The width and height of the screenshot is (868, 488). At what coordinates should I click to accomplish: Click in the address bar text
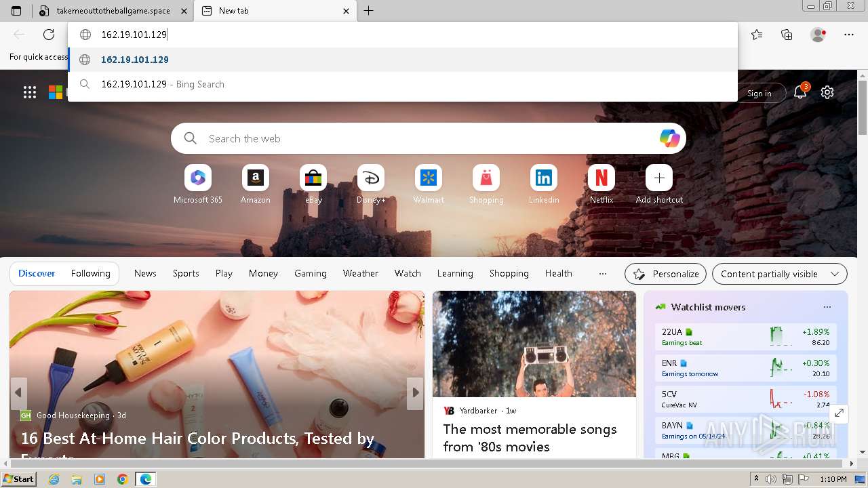(134, 35)
